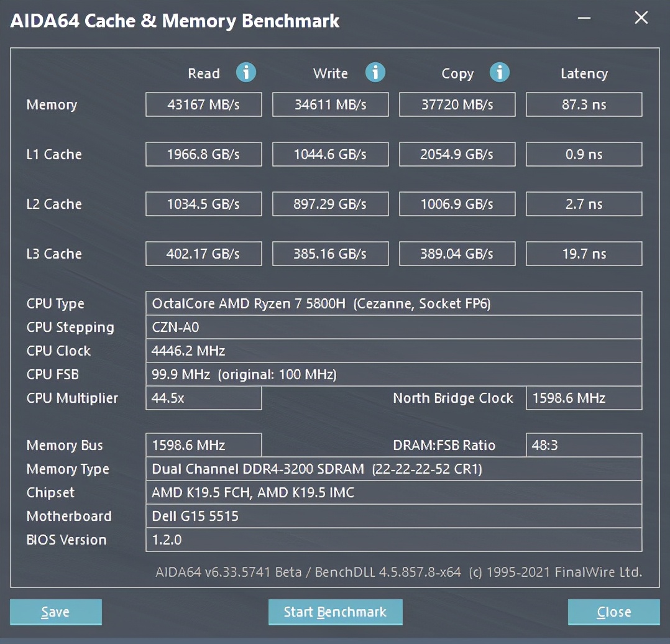Click the info icon beside Copy

pyautogui.click(x=499, y=73)
